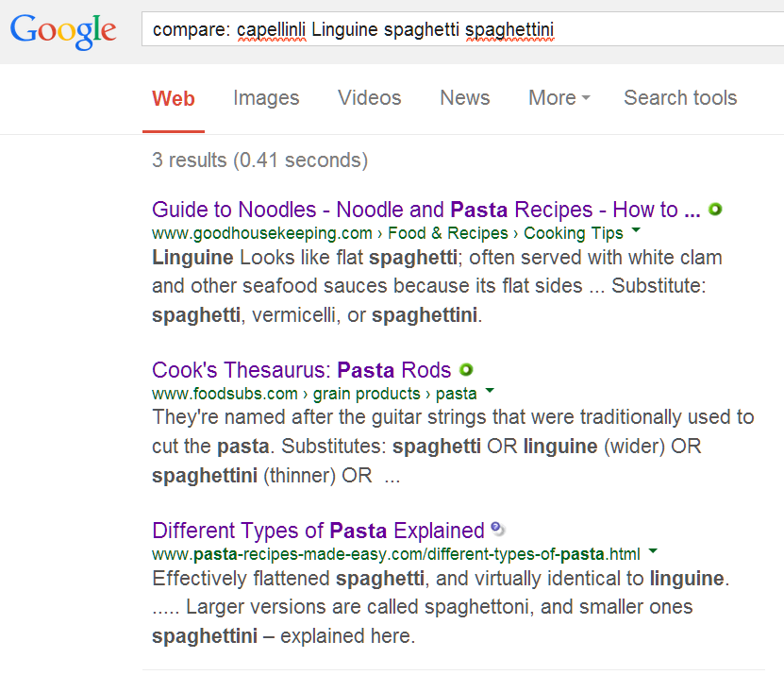
Task: Click the www.goodhousekeeping.com breadcrumb URL
Action: coord(262,233)
